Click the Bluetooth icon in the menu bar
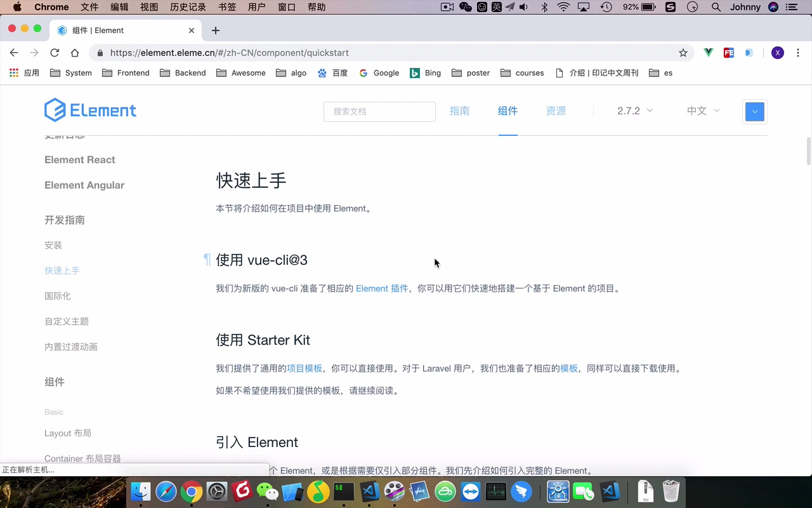Image resolution: width=812 pixels, height=508 pixels. [544, 7]
